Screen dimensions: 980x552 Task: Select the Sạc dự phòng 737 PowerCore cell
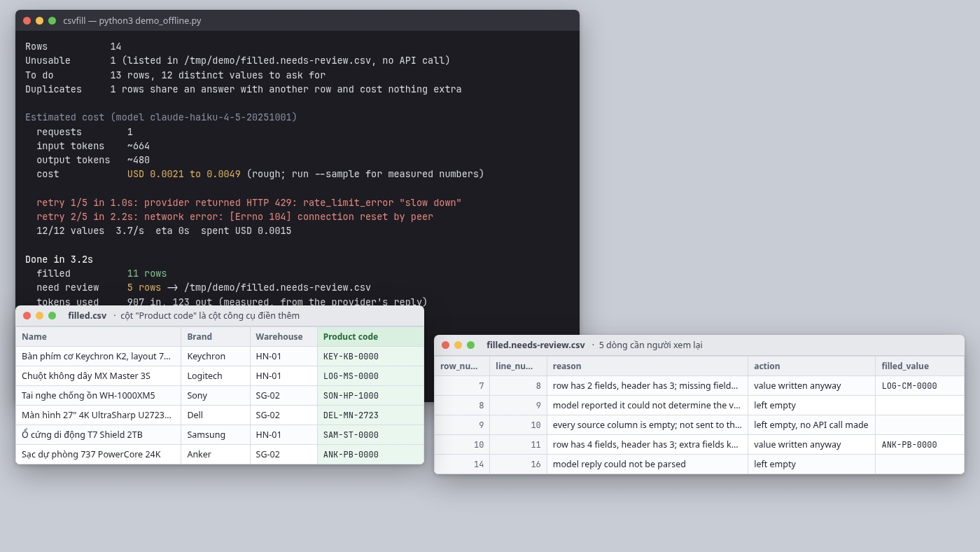[x=98, y=455]
